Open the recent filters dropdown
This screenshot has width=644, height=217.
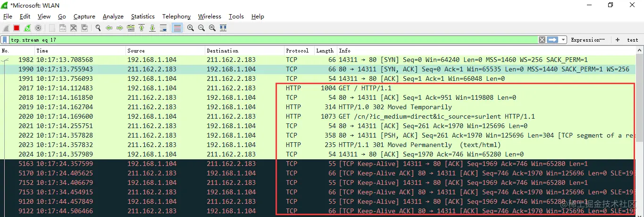(x=563, y=40)
